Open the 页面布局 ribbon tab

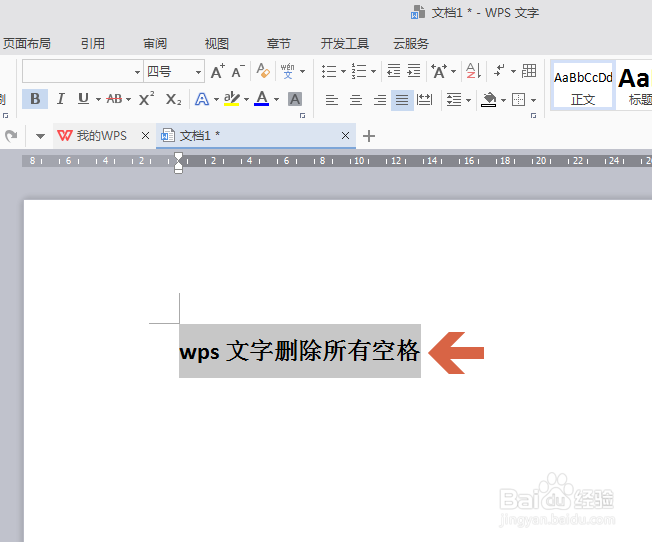point(27,43)
